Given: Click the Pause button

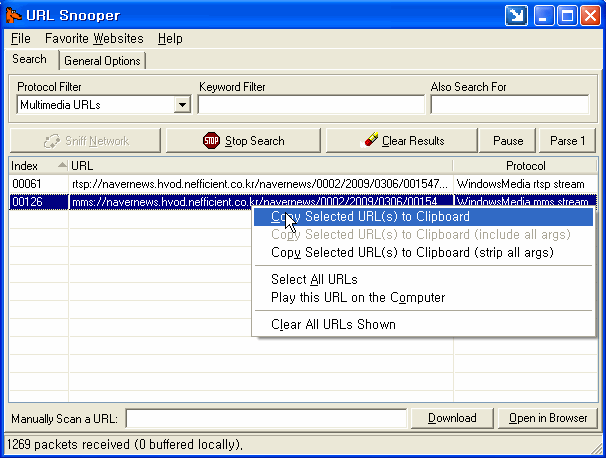Looking at the screenshot, I should (507, 141).
